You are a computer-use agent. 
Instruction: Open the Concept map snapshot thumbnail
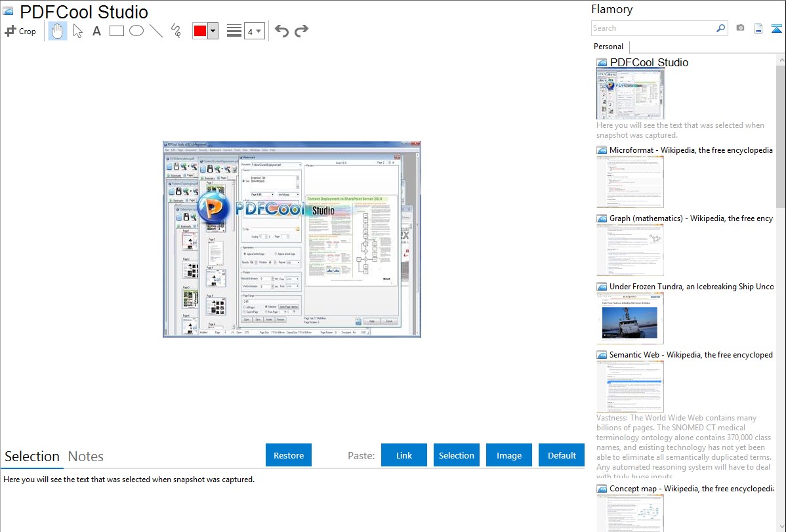pyautogui.click(x=630, y=513)
